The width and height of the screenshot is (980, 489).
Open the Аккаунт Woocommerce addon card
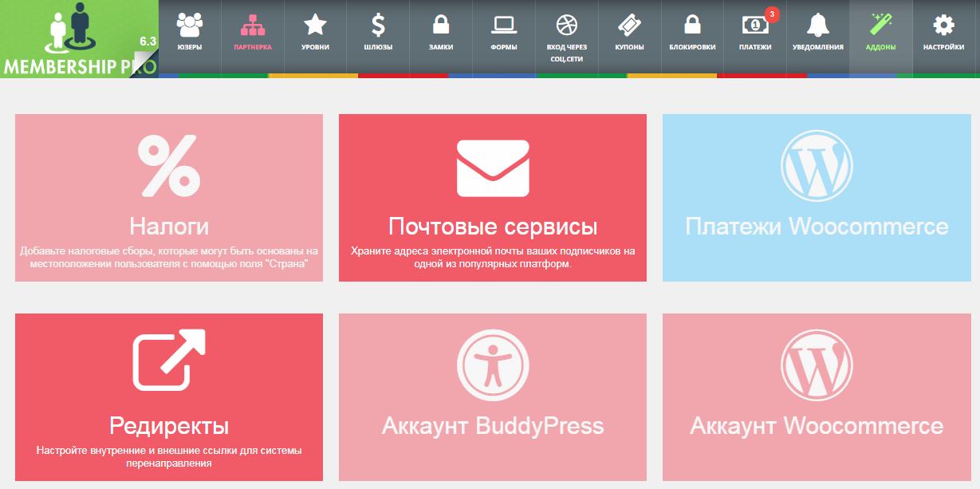point(817,397)
